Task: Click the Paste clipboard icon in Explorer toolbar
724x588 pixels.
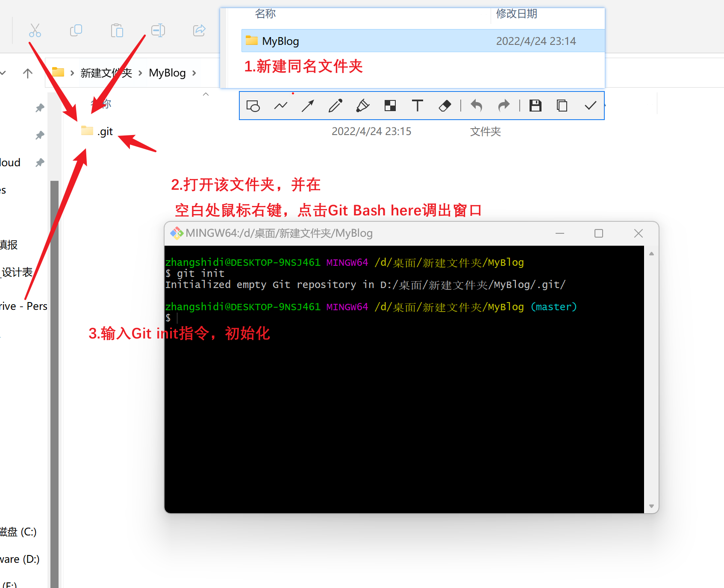Action: click(x=117, y=30)
